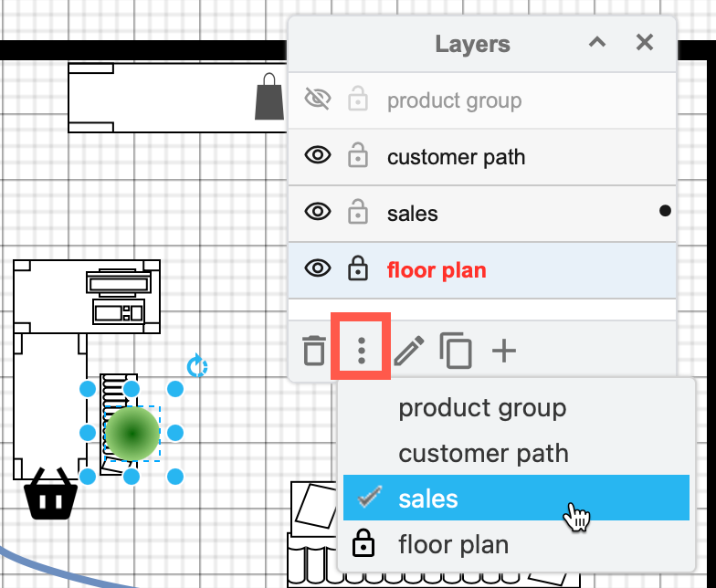
Task: Show the hidden product group layer
Action: click(318, 99)
